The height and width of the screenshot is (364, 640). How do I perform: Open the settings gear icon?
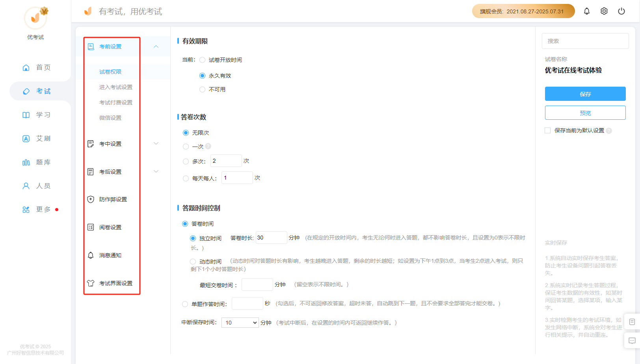click(604, 11)
